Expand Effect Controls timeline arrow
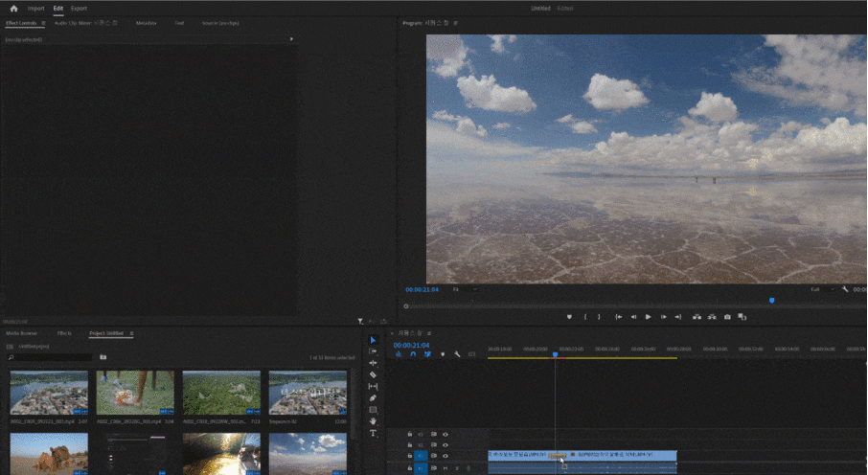This screenshot has width=868, height=475. point(292,39)
